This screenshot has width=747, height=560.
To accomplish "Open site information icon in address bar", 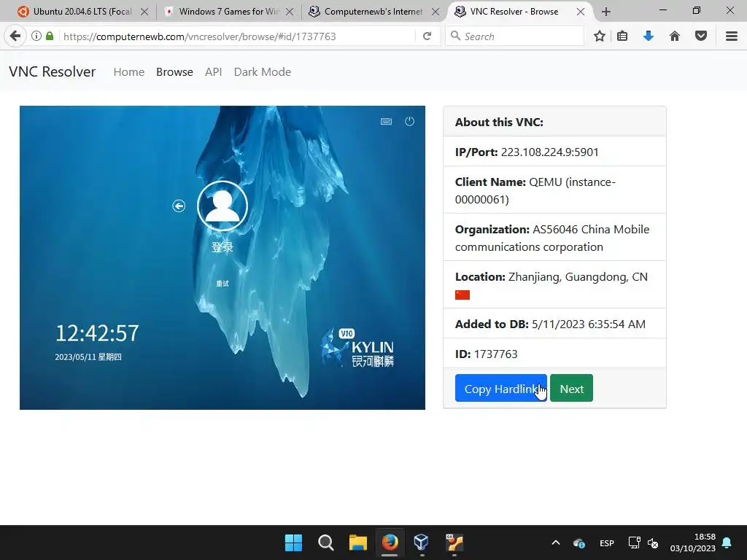I will point(36,36).
